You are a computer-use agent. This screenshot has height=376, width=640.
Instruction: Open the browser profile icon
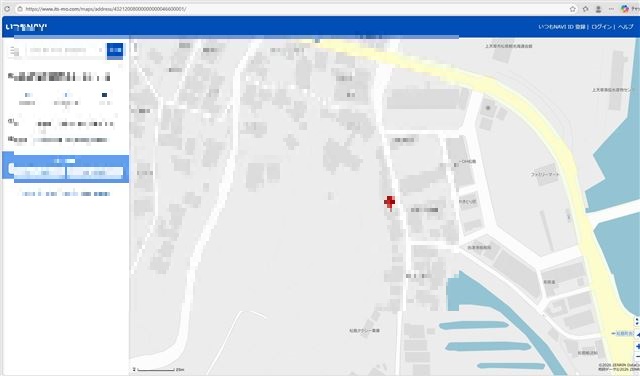598,9
